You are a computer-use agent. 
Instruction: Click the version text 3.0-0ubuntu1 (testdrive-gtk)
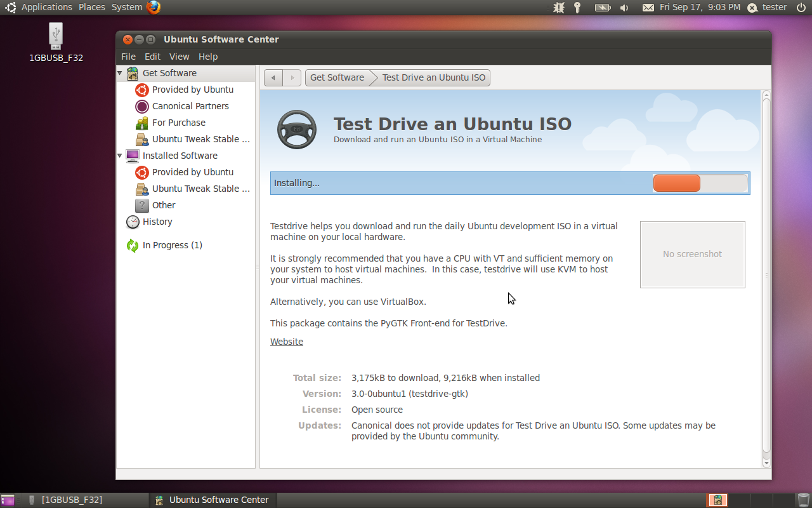coord(410,394)
